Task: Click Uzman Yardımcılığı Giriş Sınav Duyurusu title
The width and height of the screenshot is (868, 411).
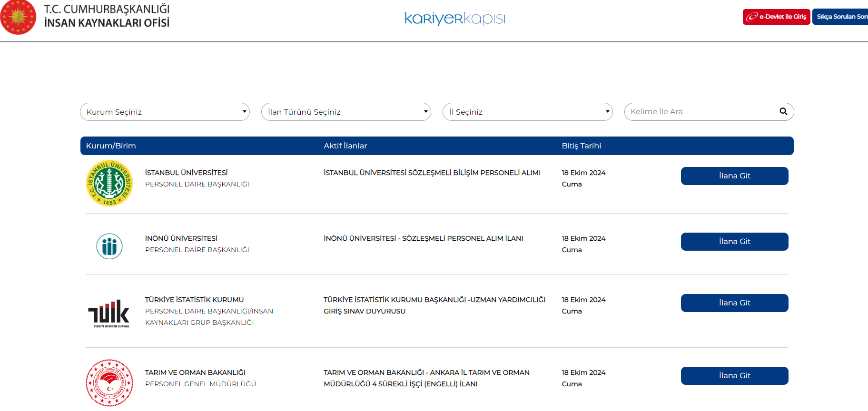Action: coord(434,305)
